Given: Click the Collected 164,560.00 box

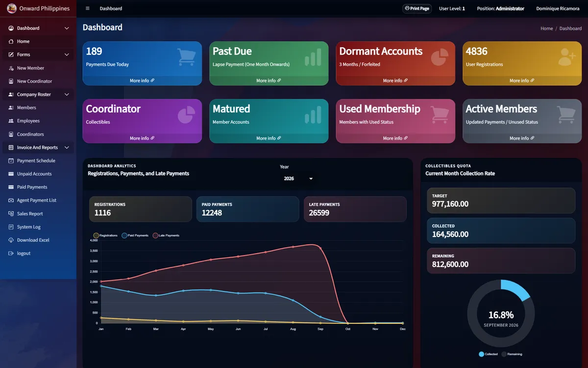Looking at the screenshot, I should click(501, 231).
